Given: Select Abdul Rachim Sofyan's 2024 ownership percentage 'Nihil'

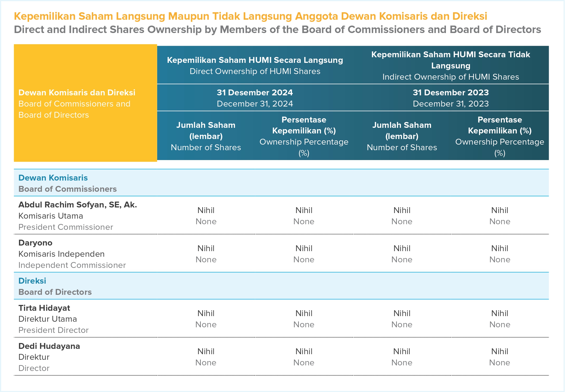Looking at the screenshot, I should 304,210.
